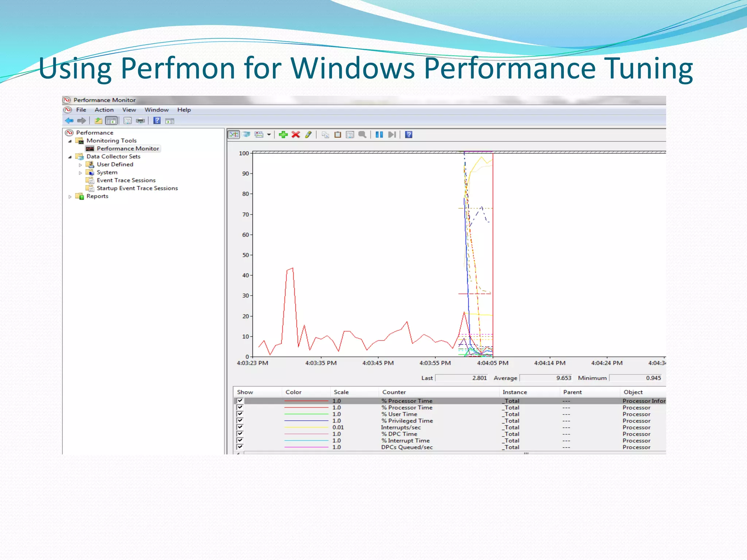Screen dimensions: 747x560
Task: Select Performance Monitor tree item
Action: pyautogui.click(x=128, y=149)
